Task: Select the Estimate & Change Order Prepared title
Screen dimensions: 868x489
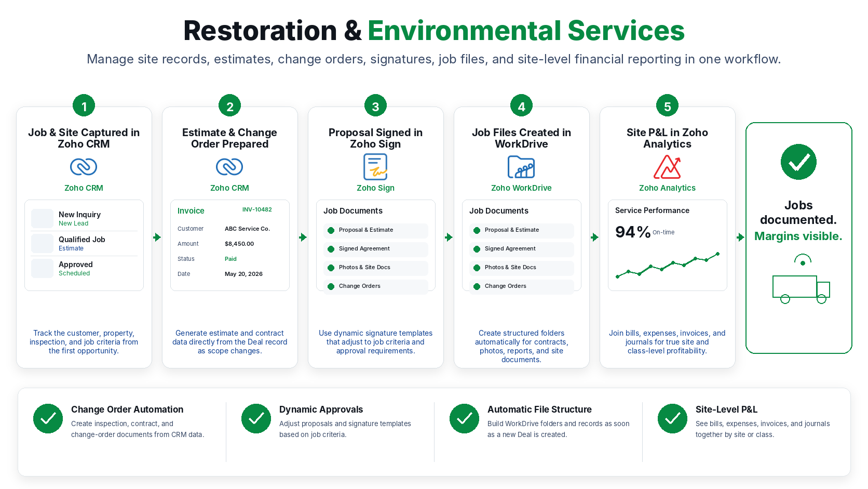Action: pyautogui.click(x=229, y=138)
